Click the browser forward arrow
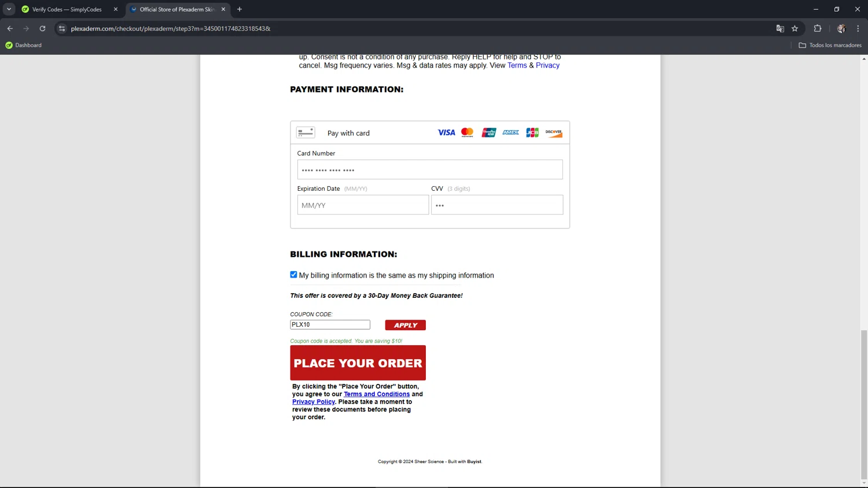868x488 pixels. point(26,28)
